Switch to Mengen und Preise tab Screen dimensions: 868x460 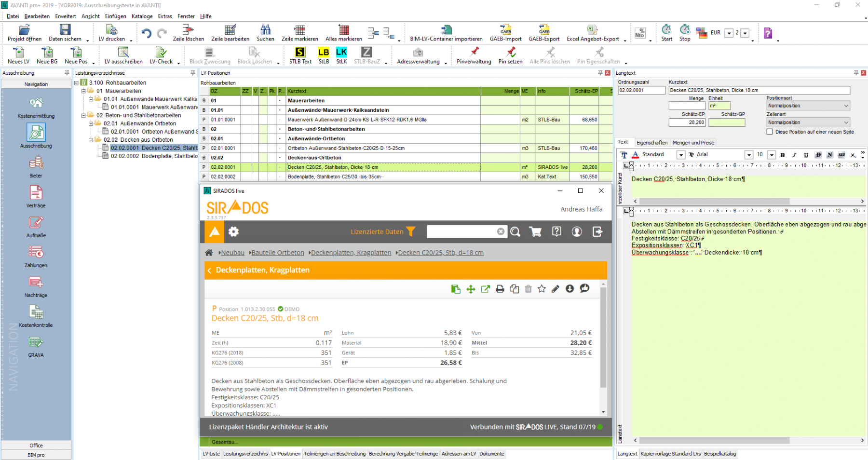693,143
